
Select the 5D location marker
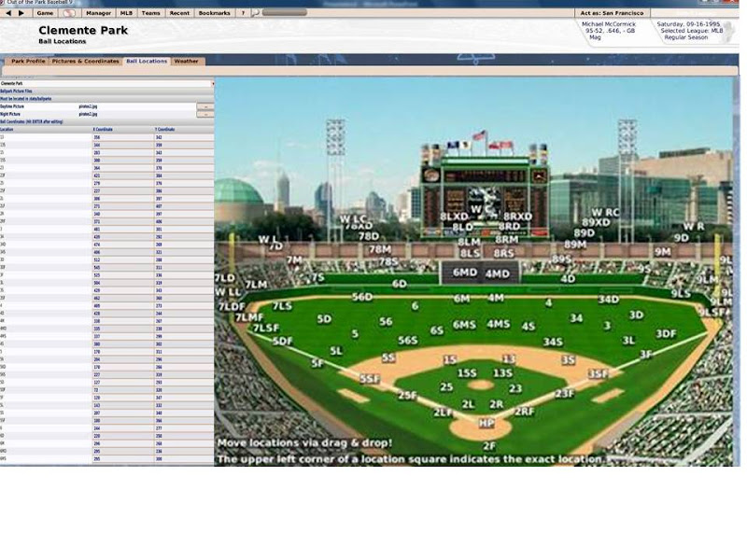(x=324, y=319)
